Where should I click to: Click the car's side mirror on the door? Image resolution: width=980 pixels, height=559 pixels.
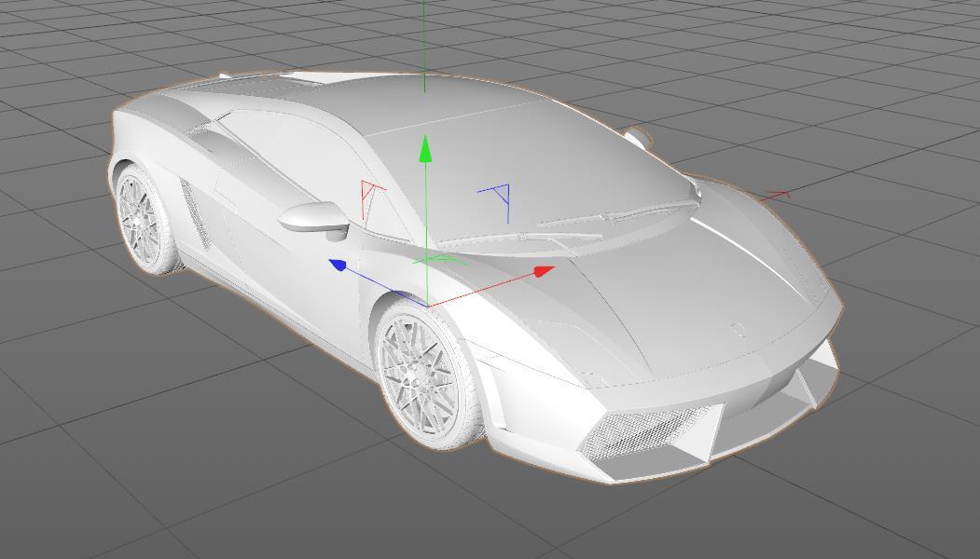point(315,220)
